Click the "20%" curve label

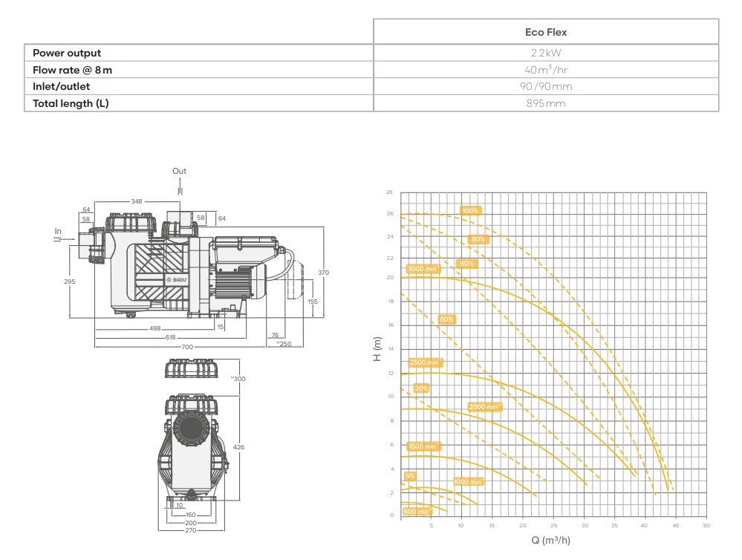pos(421,388)
